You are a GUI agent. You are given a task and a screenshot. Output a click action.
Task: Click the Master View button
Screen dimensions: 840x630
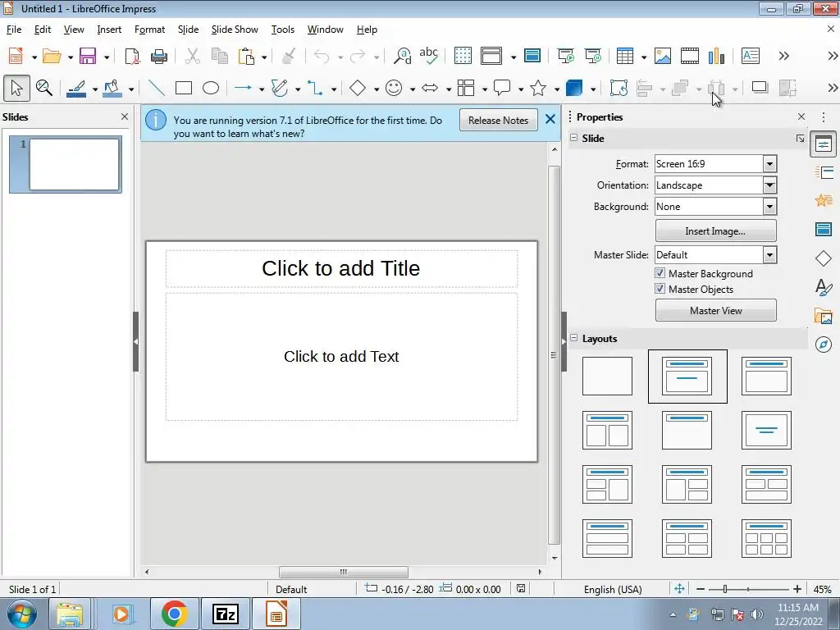coord(715,311)
